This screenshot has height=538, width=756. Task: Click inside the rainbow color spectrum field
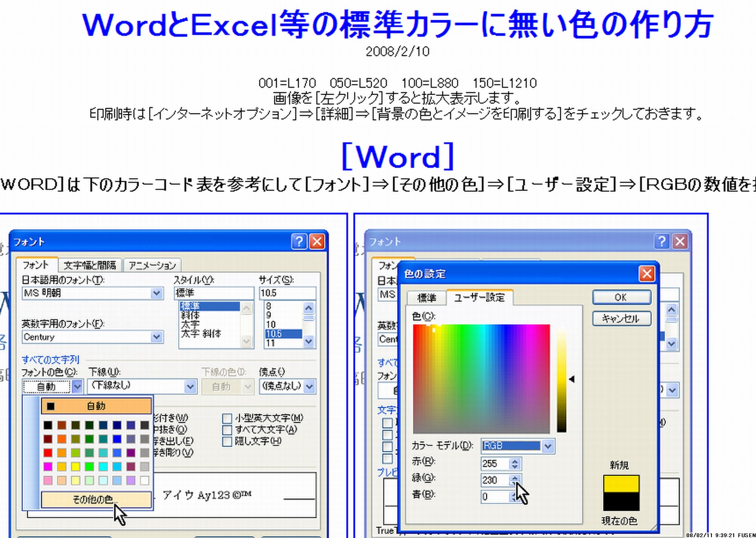pos(481,378)
